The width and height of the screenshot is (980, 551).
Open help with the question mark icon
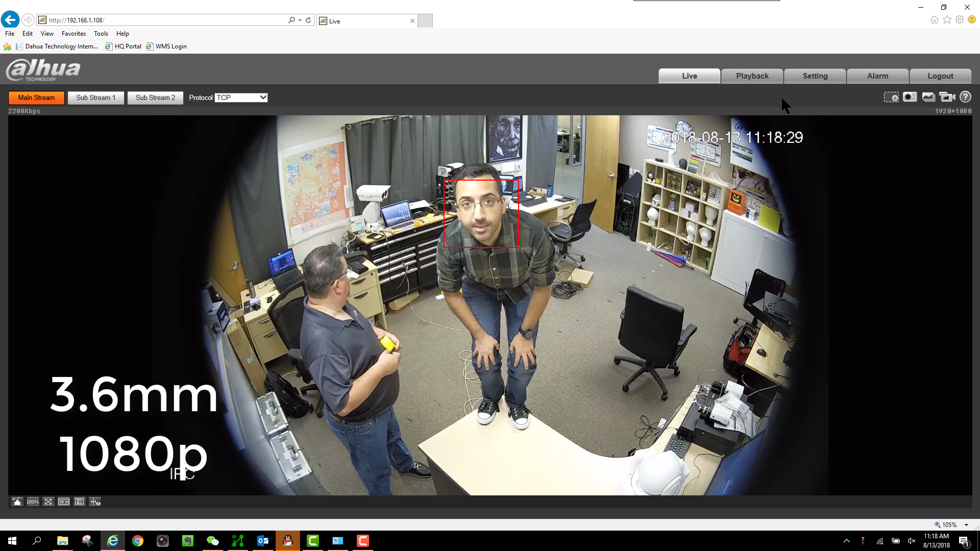[x=965, y=97]
